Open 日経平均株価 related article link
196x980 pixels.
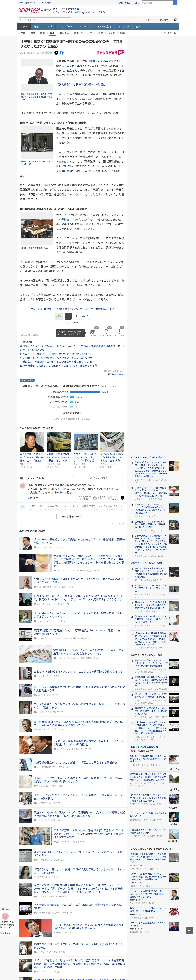point(58,366)
